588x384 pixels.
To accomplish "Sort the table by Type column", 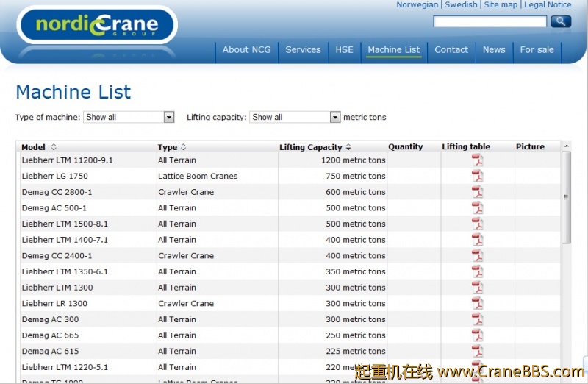I will pyautogui.click(x=183, y=147).
